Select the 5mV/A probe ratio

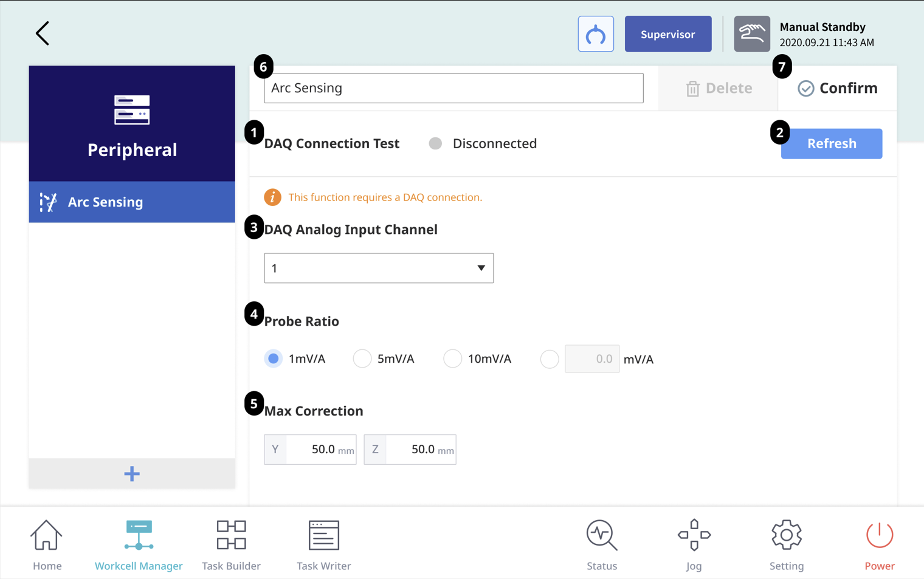click(362, 359)
